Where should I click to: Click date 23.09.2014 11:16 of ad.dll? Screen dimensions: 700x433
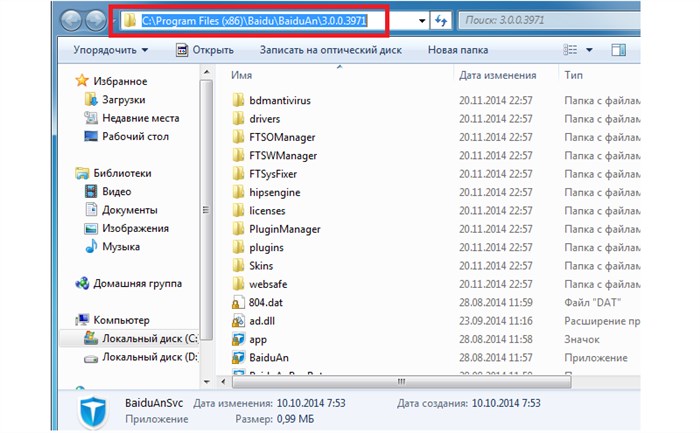point(496,321)
